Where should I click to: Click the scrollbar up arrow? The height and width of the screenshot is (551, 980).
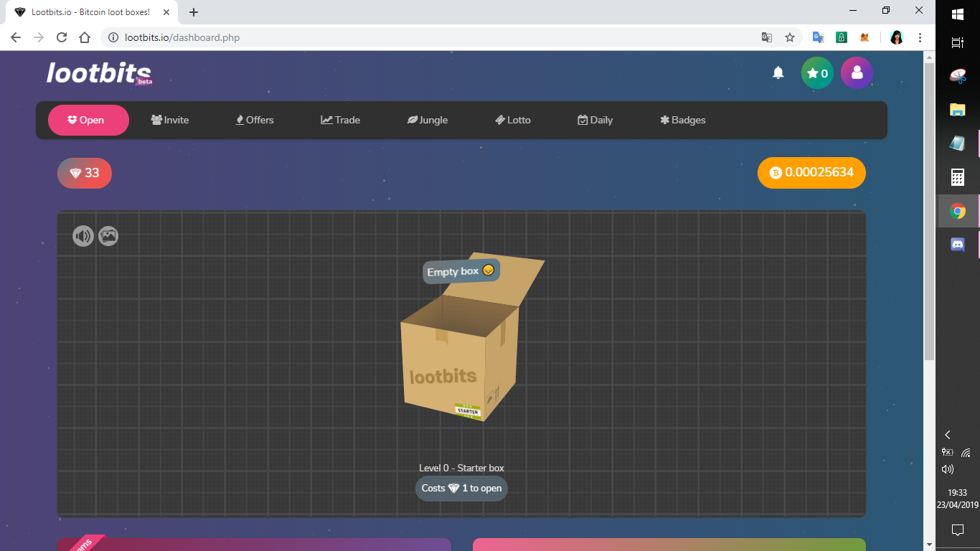click(929, 57)
